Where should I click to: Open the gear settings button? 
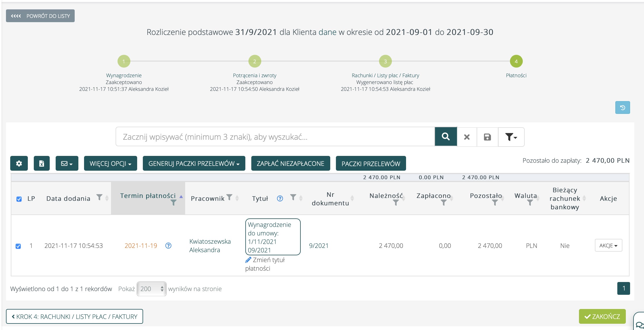(19, 164)
